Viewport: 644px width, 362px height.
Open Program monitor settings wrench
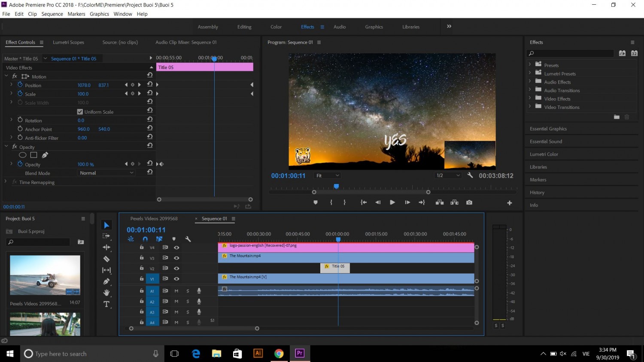[x=470, y=175]
